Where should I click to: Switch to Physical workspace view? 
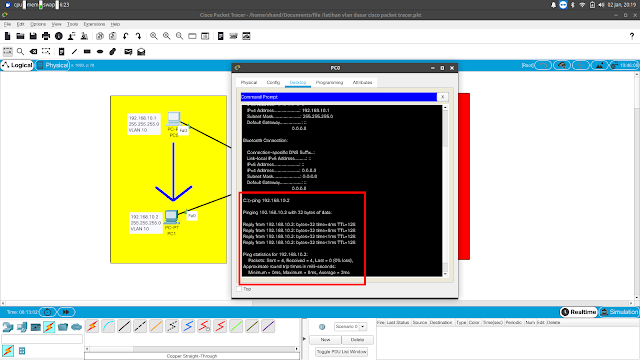tap(52, 65)
